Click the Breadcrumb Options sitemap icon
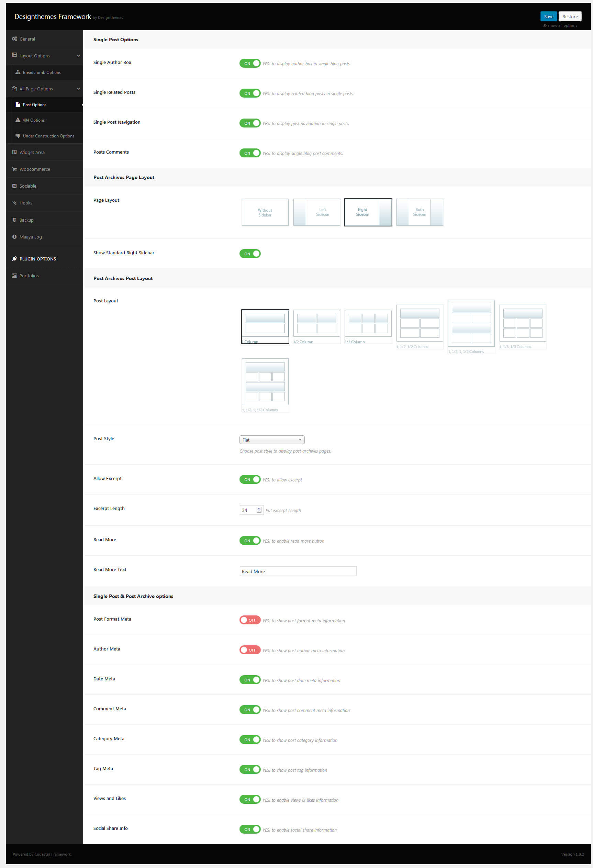Viewport: 593px width, 868px height. click(18, 72)
